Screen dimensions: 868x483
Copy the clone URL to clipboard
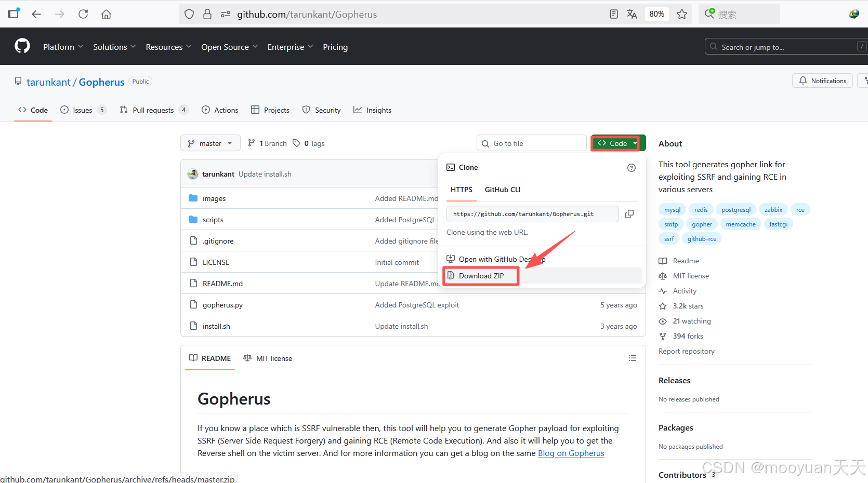click(629, 214)
